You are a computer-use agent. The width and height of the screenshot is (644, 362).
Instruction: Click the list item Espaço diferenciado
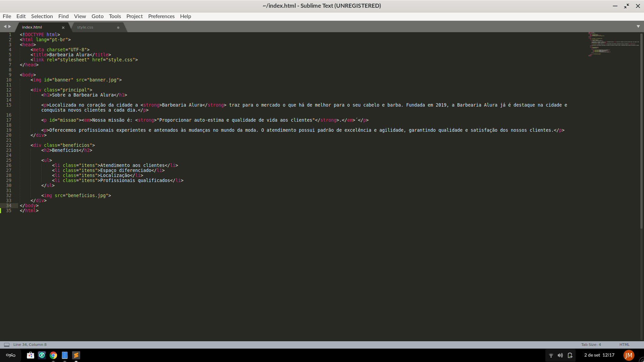126,170
